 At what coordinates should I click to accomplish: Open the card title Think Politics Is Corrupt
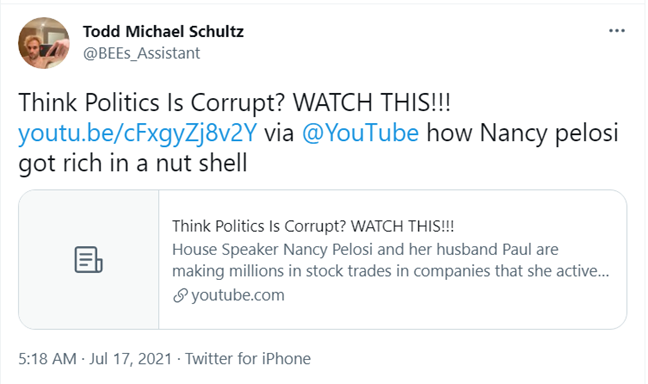coord(313,226)
